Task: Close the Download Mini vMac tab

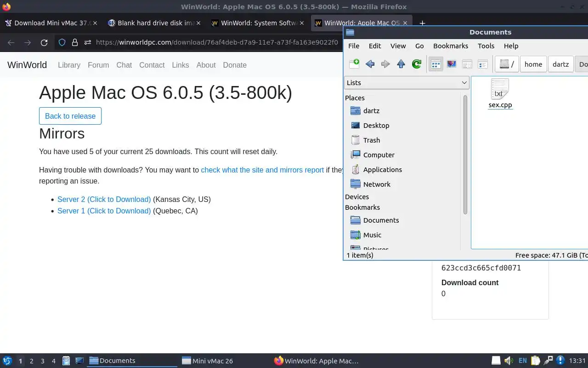Action: (95, 23)
